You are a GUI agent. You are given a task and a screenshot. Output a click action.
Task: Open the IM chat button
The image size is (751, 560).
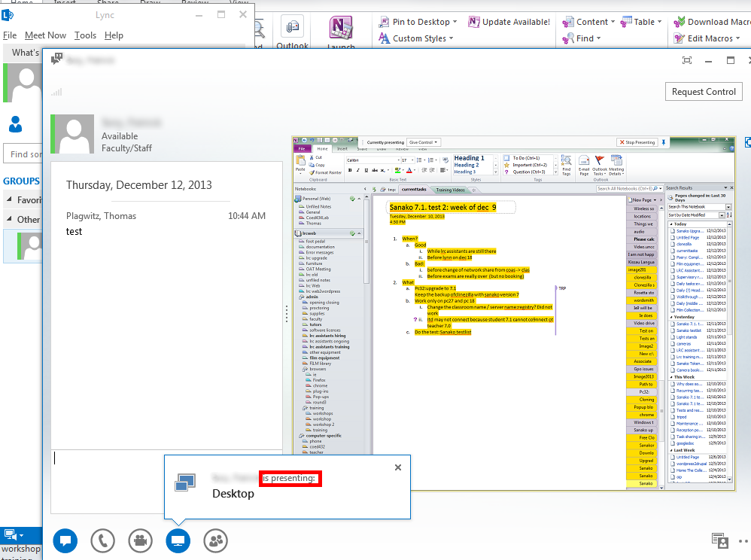(x=65, y=540)
